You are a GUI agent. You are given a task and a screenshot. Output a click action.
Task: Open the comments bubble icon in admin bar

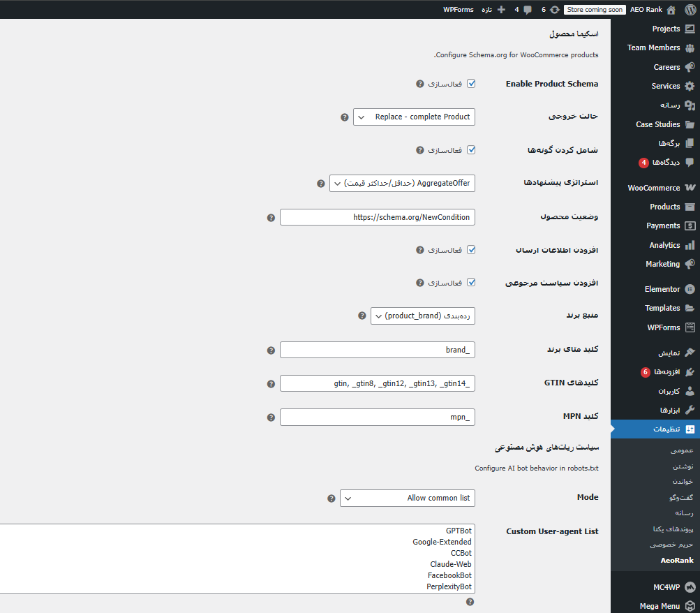527,10
